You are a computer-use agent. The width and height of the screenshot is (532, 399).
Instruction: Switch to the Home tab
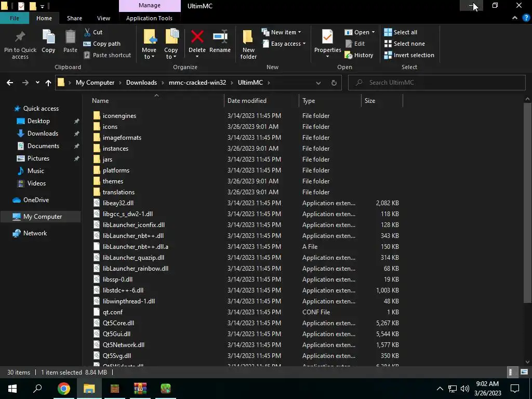pos(44,18)
